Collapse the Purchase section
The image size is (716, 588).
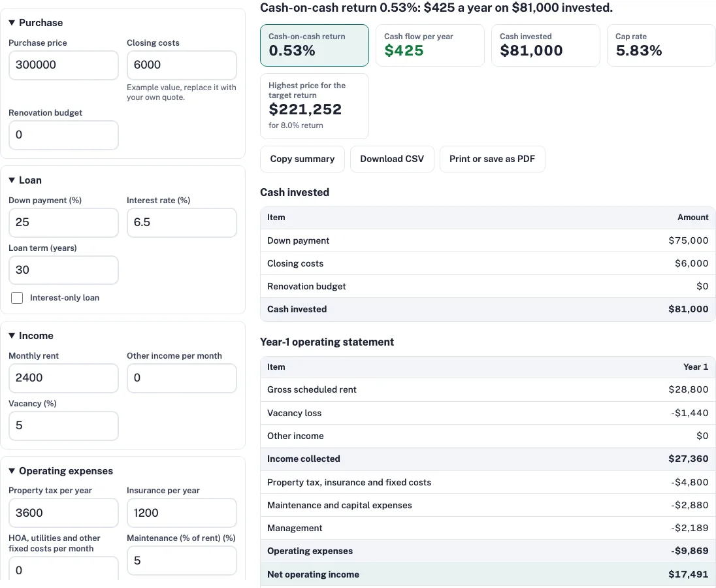tap(36, 23)
